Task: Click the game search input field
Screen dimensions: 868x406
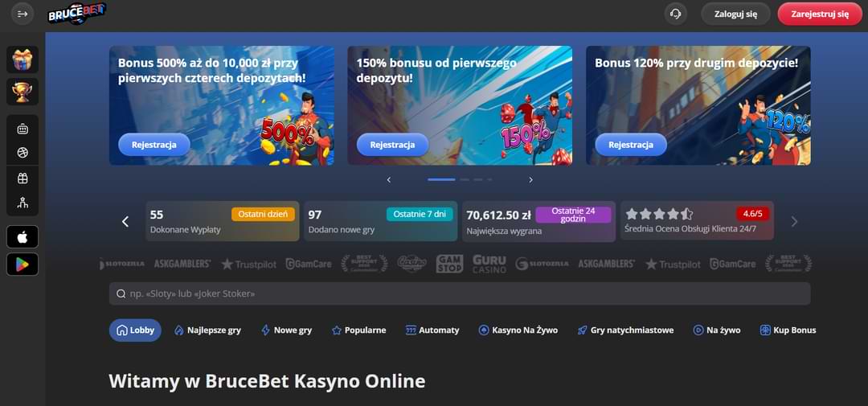Action: click(x=459, y=293)
